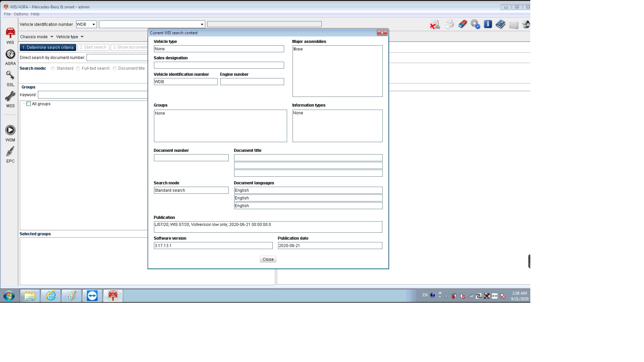Click the clock showing 2:58 AM
Image resolution: width=644 pixels, height=362 pixels.
click(x=520, y=293)
